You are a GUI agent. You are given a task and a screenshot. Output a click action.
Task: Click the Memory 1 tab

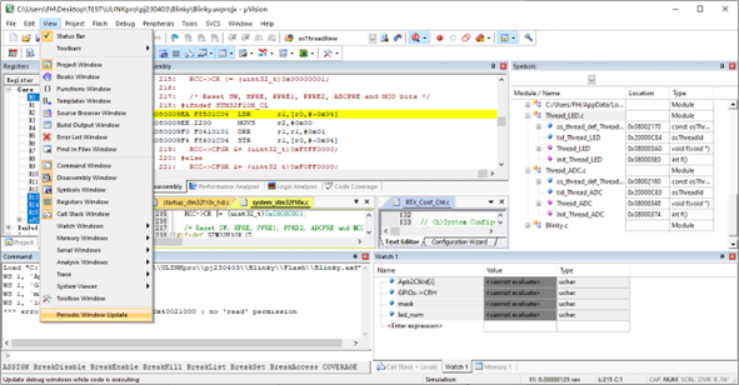coord(493,367)
